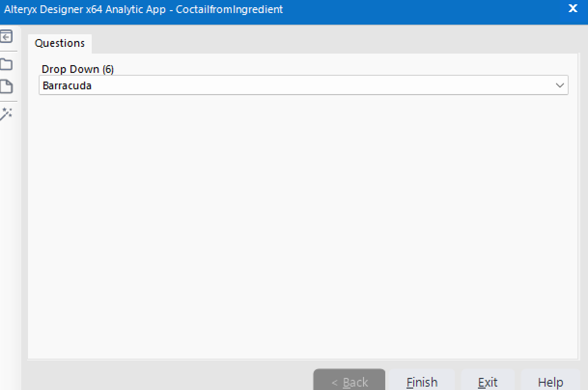Select the Questions tab header
Screen dimensions: 588x390
59,43
